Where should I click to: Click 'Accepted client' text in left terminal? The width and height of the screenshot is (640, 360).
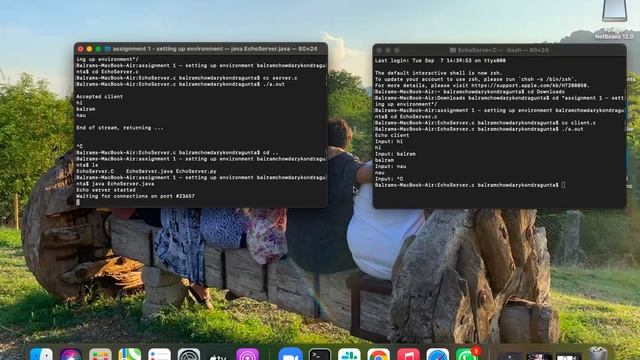click(x=99, y=97)
